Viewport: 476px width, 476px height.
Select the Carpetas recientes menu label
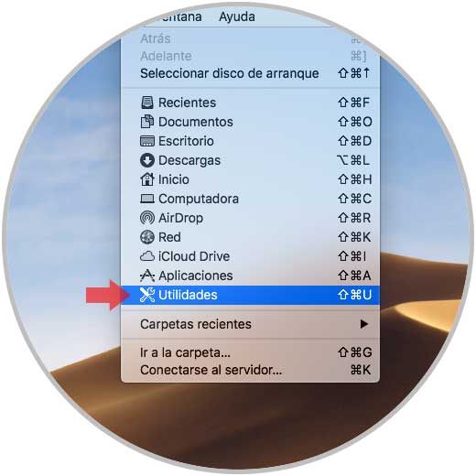pyautogui.click(x=196, y=324)
